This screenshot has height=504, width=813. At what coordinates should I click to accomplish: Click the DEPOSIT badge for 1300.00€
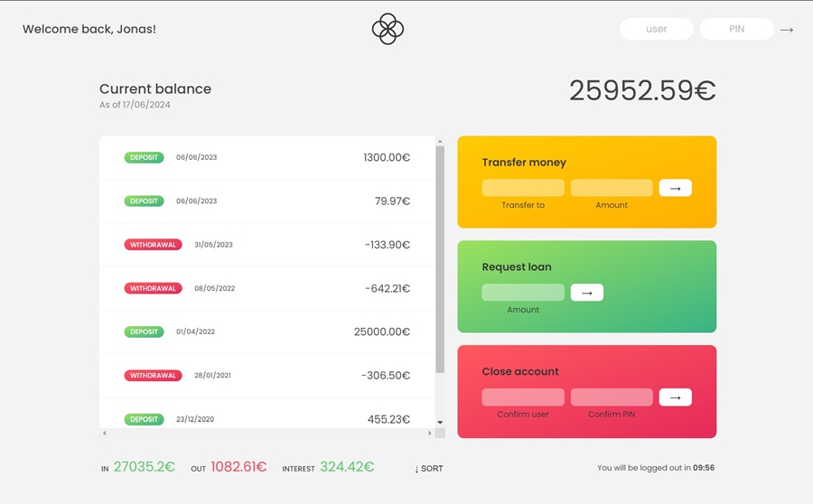pyautogui.click(x=145, y=157)
